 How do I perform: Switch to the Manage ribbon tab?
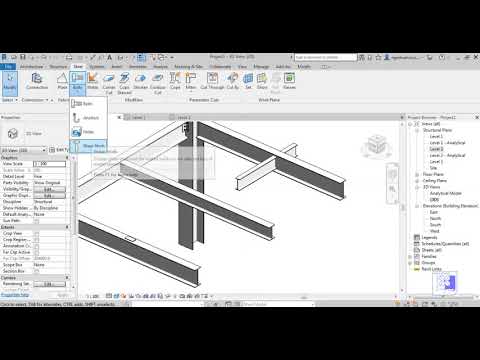pyautogui.click(x=261, y=67)
